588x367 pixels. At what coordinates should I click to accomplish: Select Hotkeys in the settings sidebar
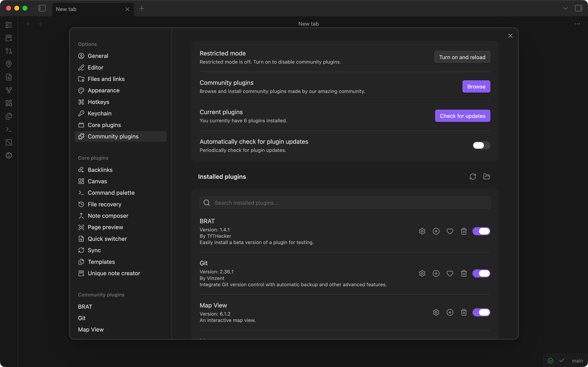98,102
